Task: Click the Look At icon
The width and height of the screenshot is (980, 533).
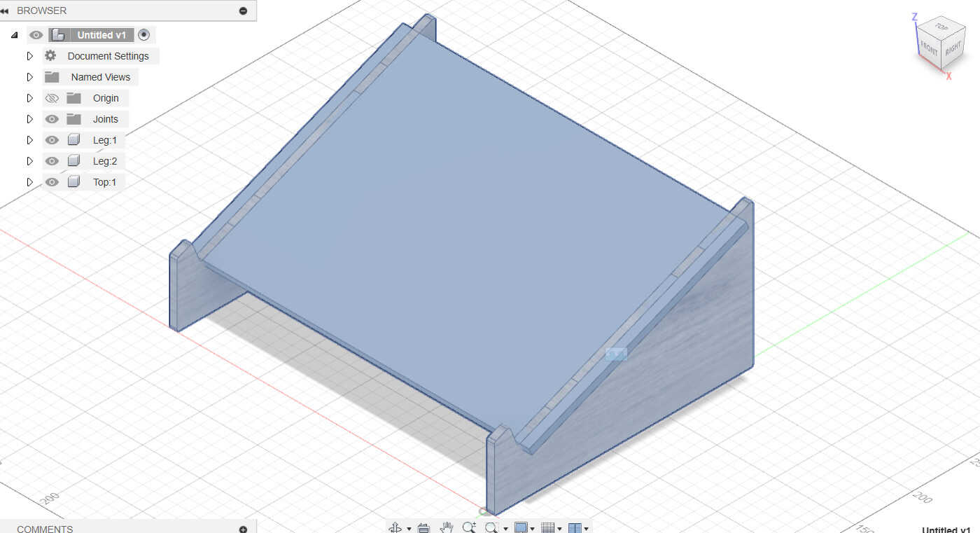Action: click(423, 527)
